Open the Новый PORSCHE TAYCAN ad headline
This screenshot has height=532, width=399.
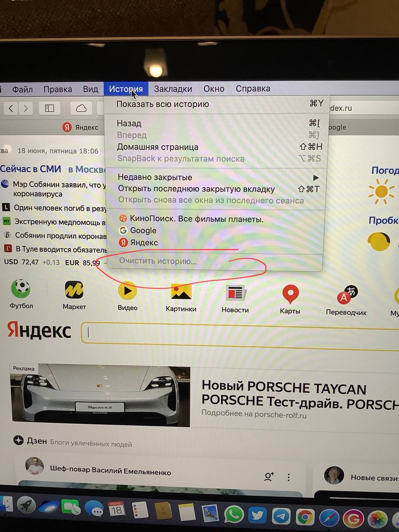[299, 394]
